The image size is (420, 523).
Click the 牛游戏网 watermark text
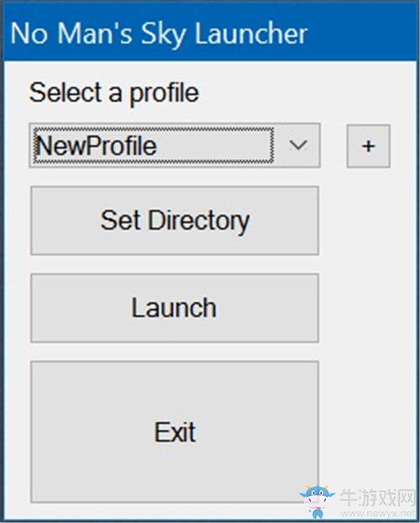pyautogui.click(x=377, y=498)
